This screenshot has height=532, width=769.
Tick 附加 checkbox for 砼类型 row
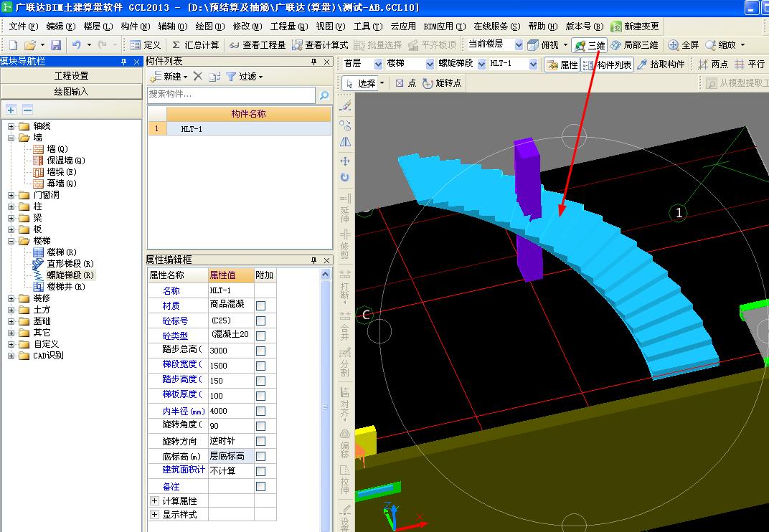(261, 336)
